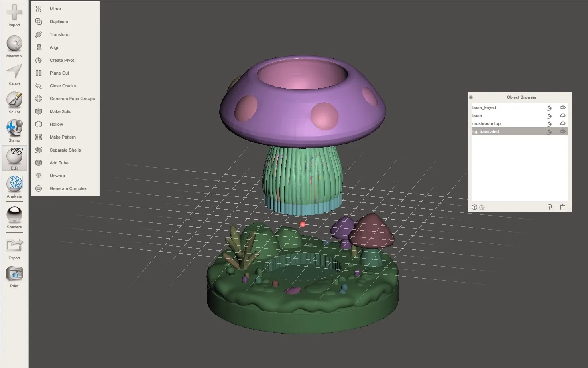This screenshot has width=588, height=368.
Task: Hide the base_keyed object
Action: click(562, 107)
